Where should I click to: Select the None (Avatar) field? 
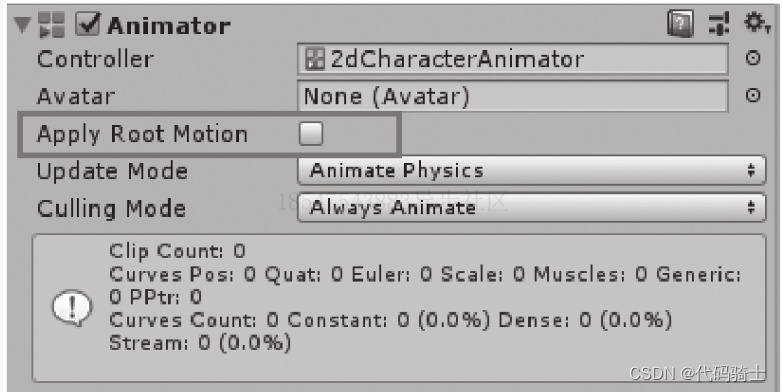(x=513, y=96)
